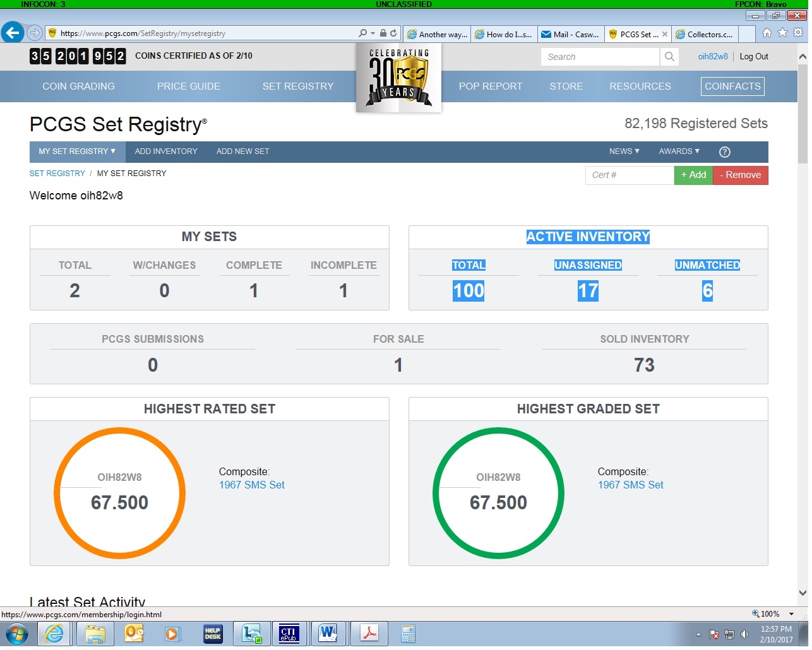The height and width of the screenshot is (650, 812).
Task: Open the address bar search dropdown arrow
Action: point(373,33)
